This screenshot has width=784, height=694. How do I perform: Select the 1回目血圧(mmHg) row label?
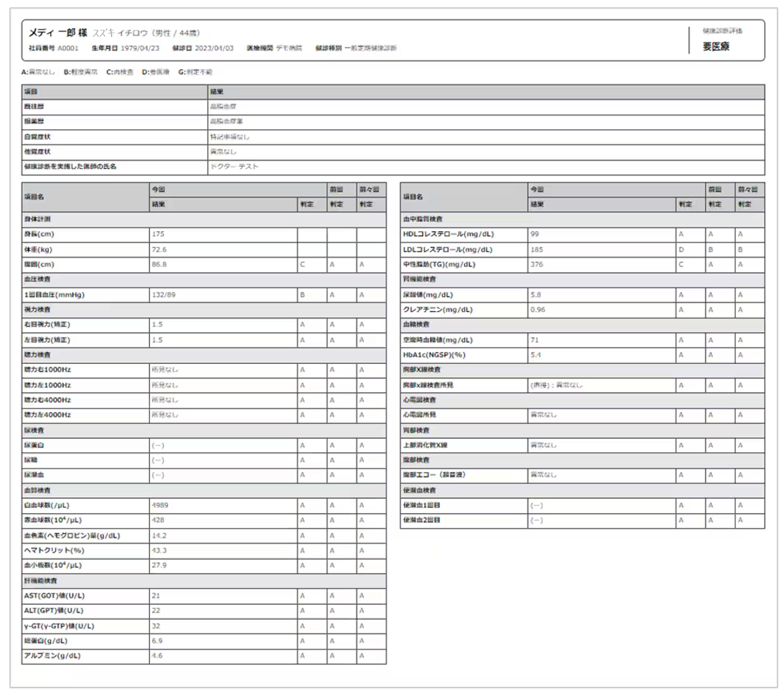click(54, 295)
